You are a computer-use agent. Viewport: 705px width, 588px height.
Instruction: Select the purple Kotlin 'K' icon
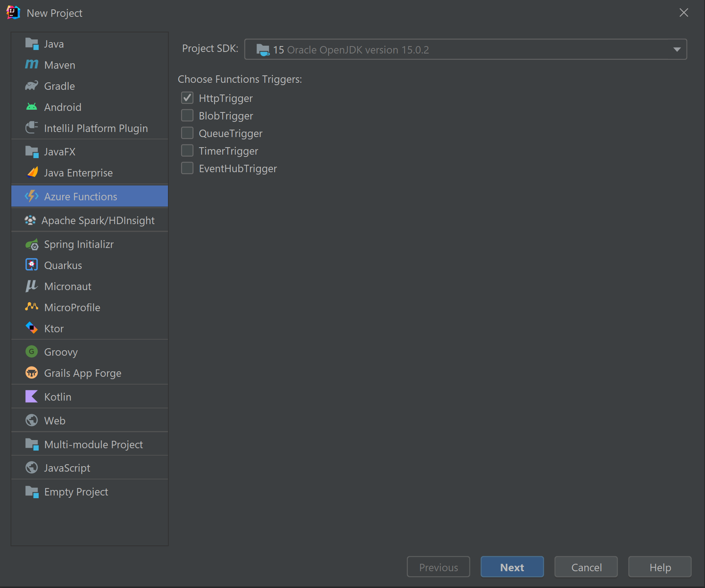pyautogui.click(x=32, y=396)
